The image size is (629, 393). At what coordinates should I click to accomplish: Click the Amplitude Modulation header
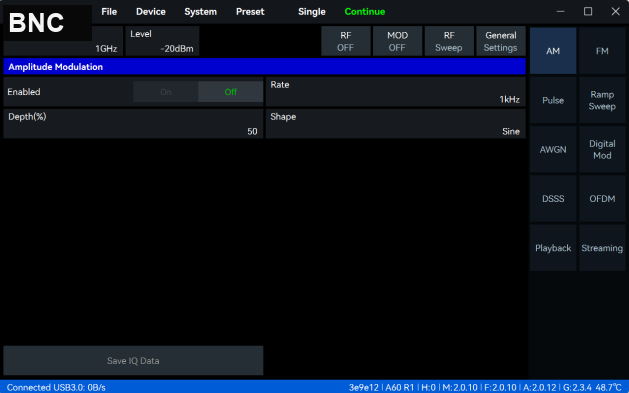point(264,67)
